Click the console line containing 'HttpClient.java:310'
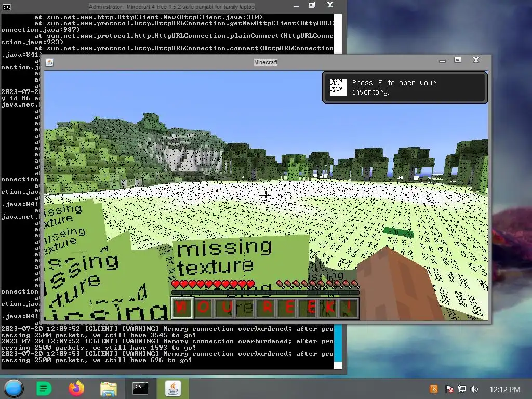Image resolution: width=532 pixels, height=399 pixels. (148, 17)
